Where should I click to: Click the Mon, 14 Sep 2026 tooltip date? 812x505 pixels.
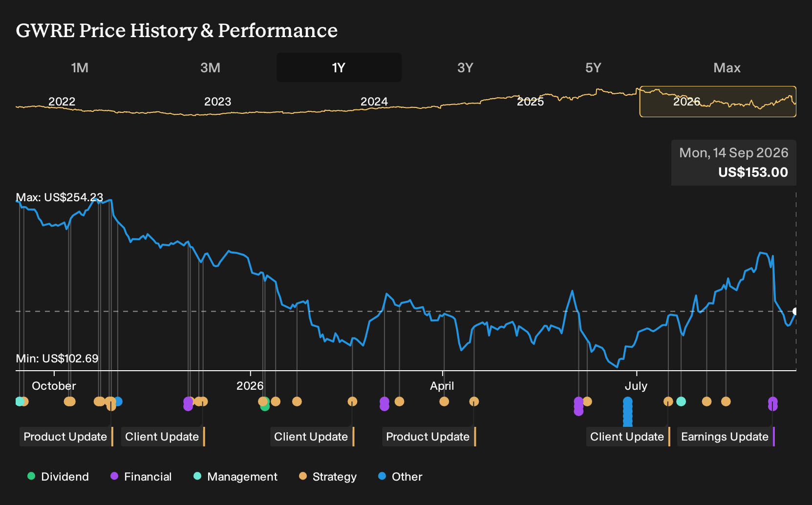(x=733, y=153)
